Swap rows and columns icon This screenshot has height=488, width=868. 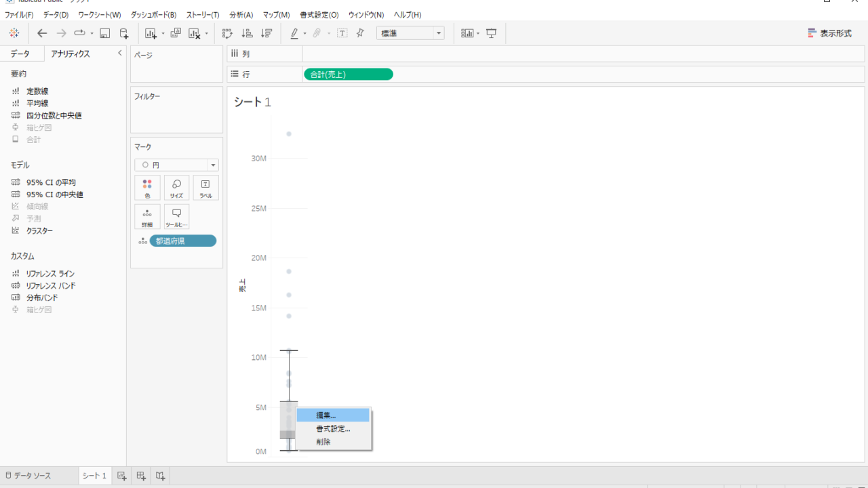tap(227, 33)
